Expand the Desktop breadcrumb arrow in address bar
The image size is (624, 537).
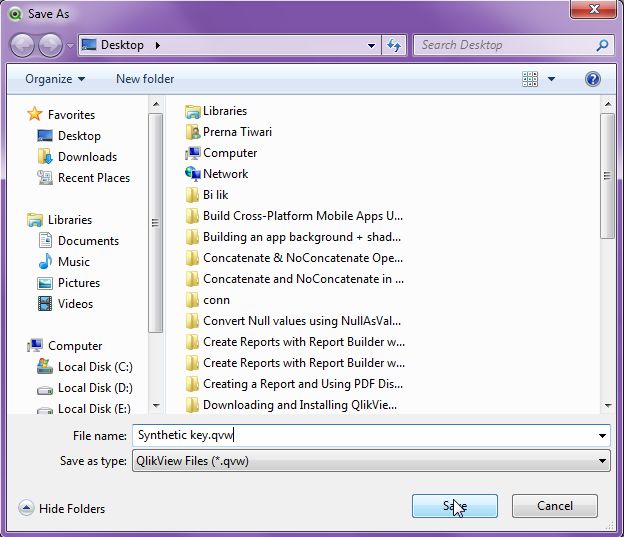click(x=158, y=45)
